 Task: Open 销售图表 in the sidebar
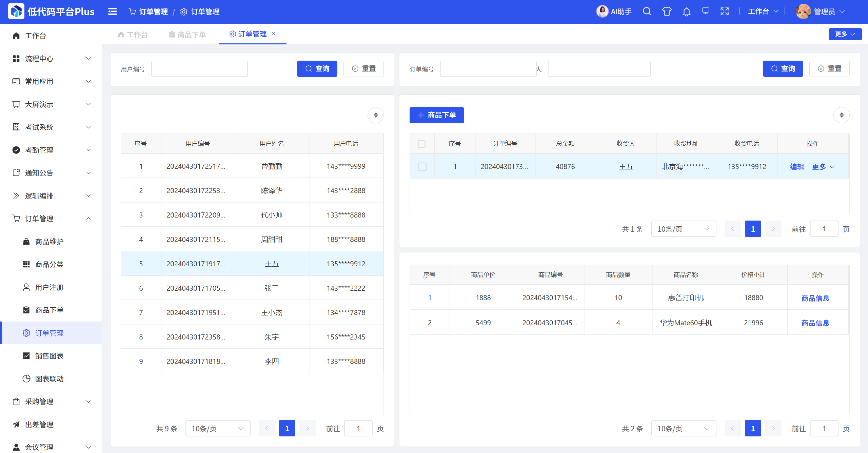50,356
